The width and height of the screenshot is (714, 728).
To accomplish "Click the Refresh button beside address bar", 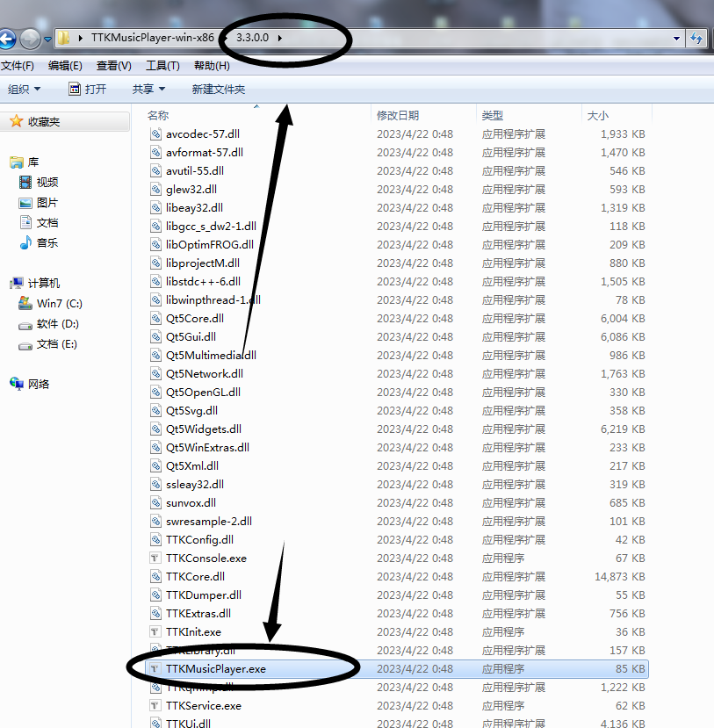I will (x=696, y=38).
